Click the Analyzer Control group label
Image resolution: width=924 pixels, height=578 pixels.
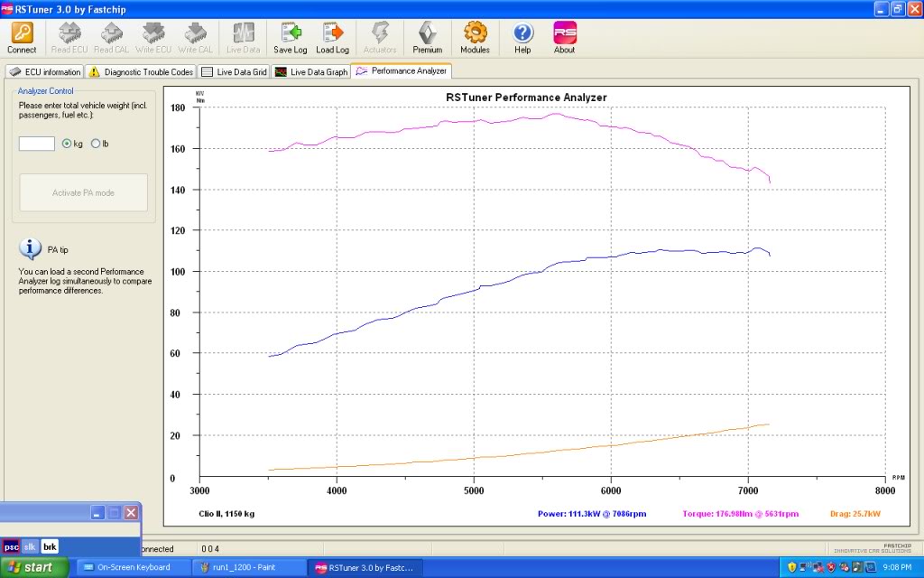click(45, 91)
